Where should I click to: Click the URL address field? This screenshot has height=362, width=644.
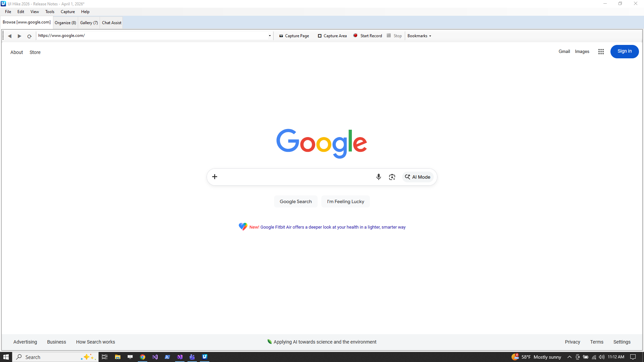pos(152,36)
